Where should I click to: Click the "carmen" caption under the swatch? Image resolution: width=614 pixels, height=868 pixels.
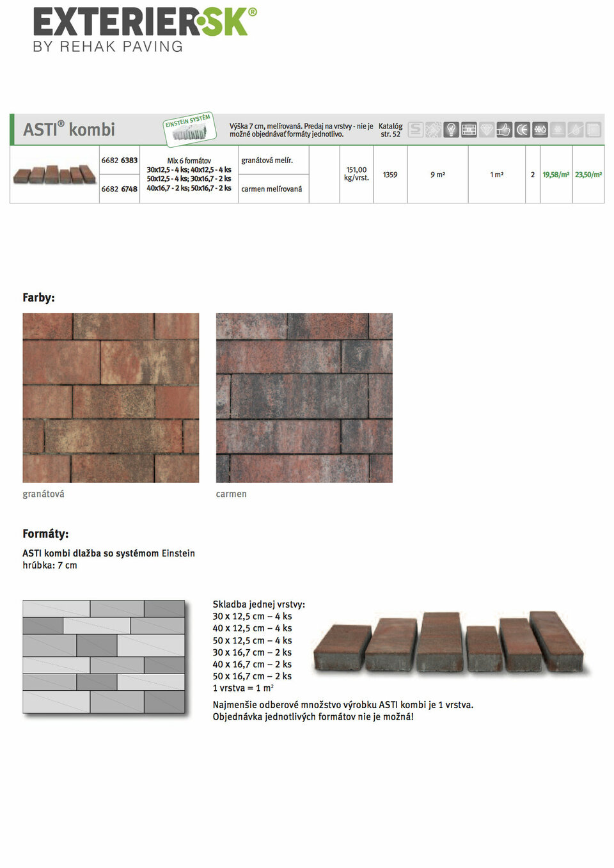click(x=232, y=494)
